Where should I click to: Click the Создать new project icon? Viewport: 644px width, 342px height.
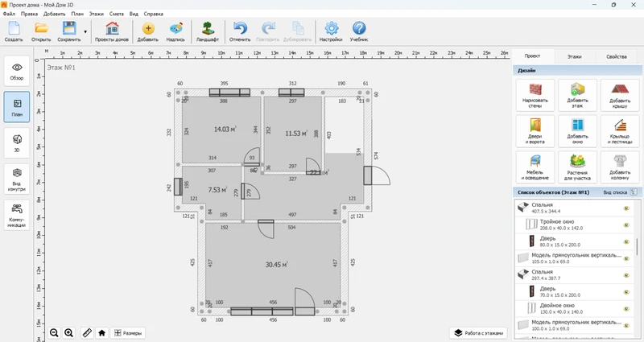coord(14,31)
